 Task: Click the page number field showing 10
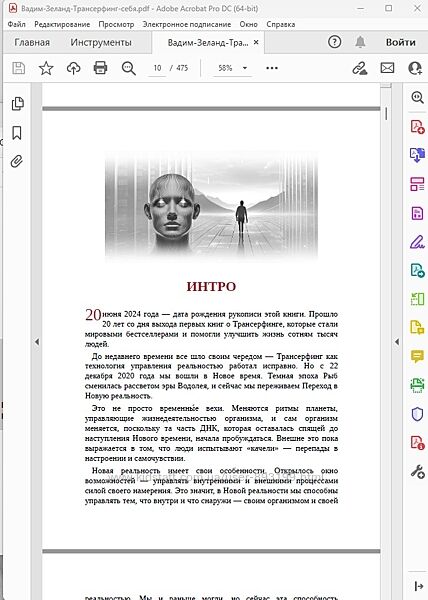coord(157,68)
